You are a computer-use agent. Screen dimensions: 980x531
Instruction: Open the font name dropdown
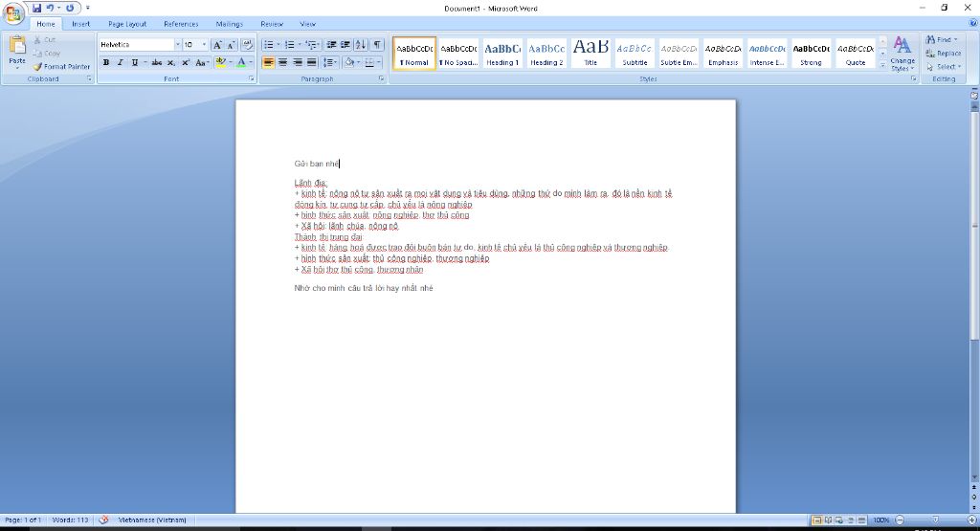click(177, 45)
